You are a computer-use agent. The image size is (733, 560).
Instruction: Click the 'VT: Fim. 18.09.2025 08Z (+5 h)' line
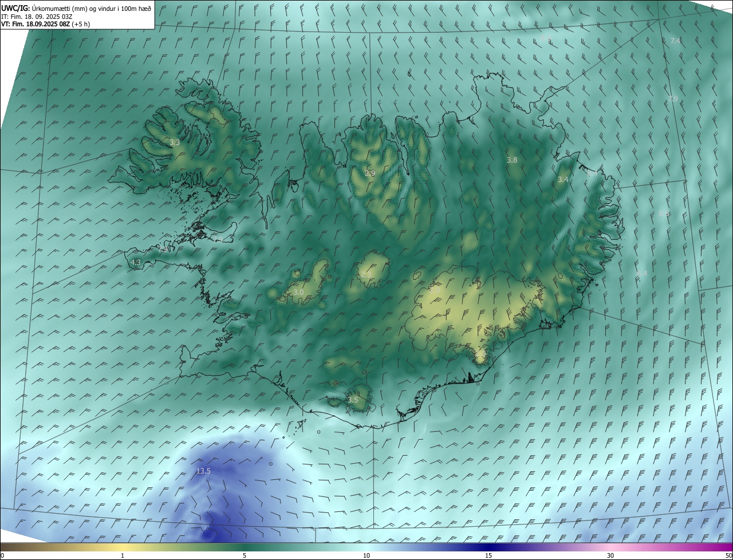click(x=45, y=24)
